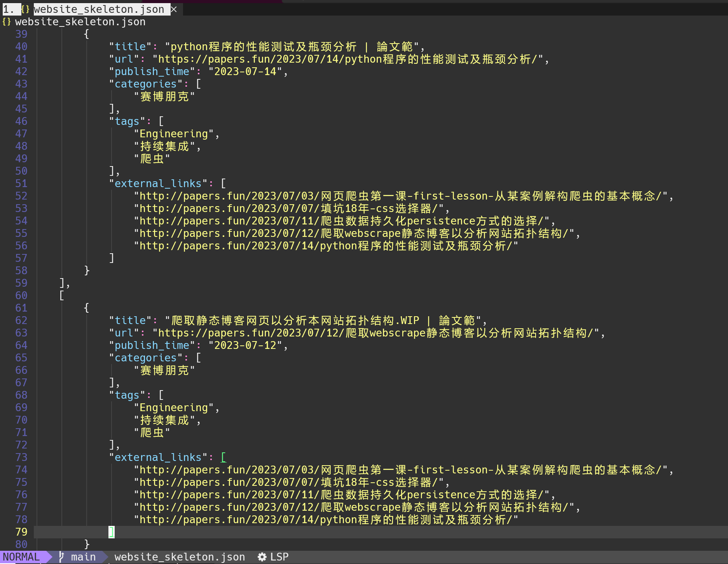
Task: Click line number 39
Action: click(21, 34)
